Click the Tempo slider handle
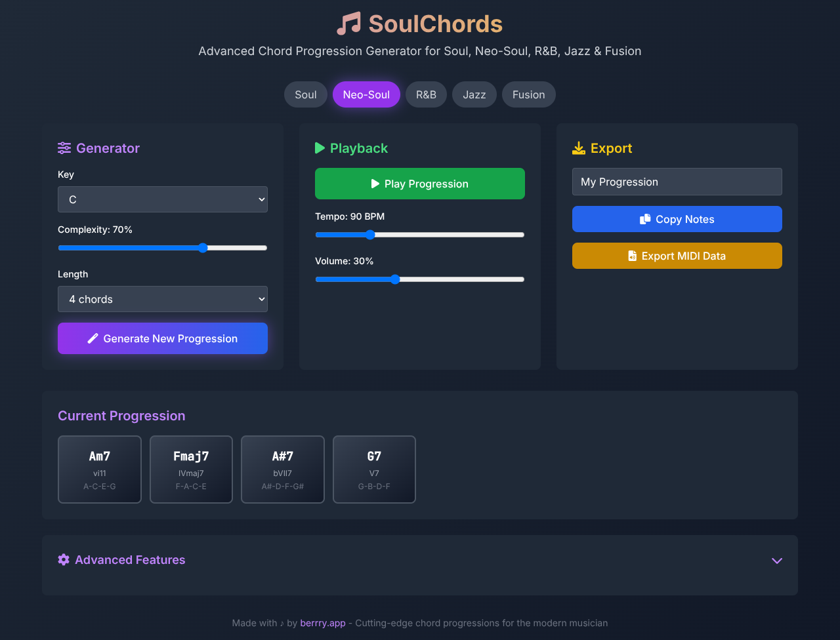Screen dimensions: 840x640 (x=370, y=235)
